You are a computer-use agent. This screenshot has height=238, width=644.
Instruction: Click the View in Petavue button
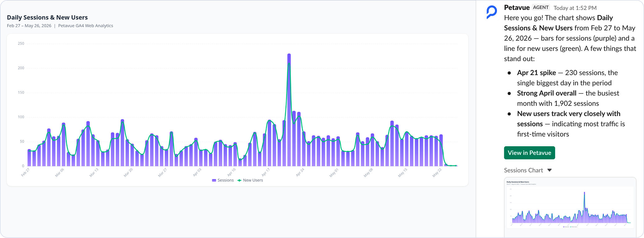(x=529, y=153)
